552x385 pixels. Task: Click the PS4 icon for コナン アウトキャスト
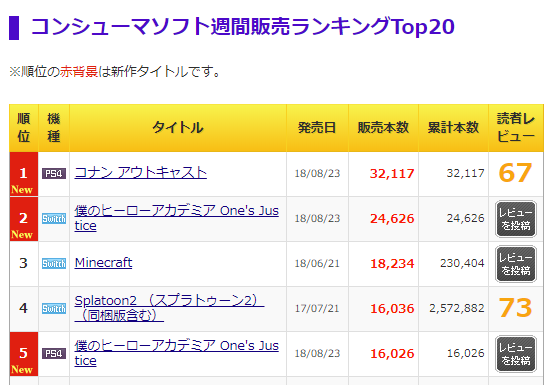(x=54, y=173)
